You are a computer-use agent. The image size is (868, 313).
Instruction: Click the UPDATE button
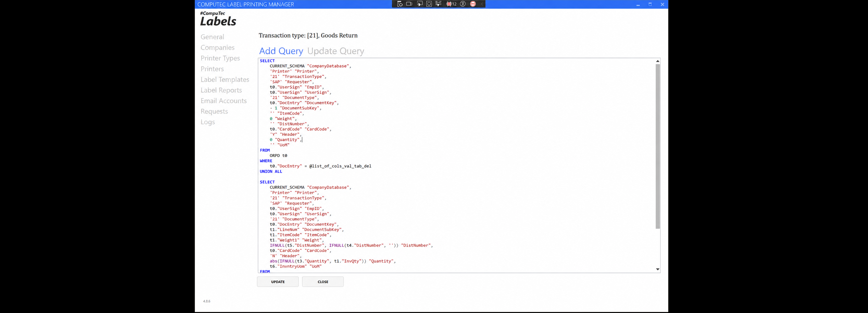tap(278, 282)
